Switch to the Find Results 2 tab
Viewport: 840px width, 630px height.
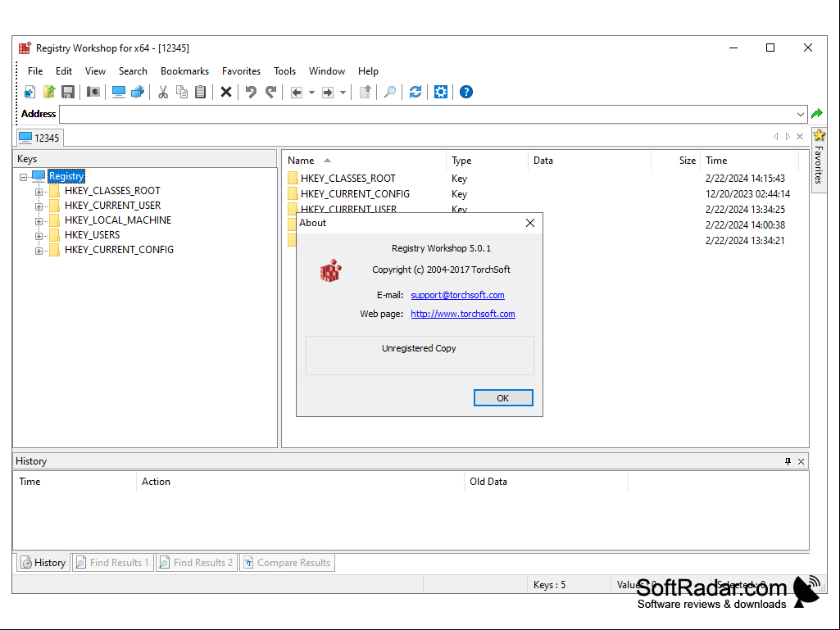[x=196, y=563]
